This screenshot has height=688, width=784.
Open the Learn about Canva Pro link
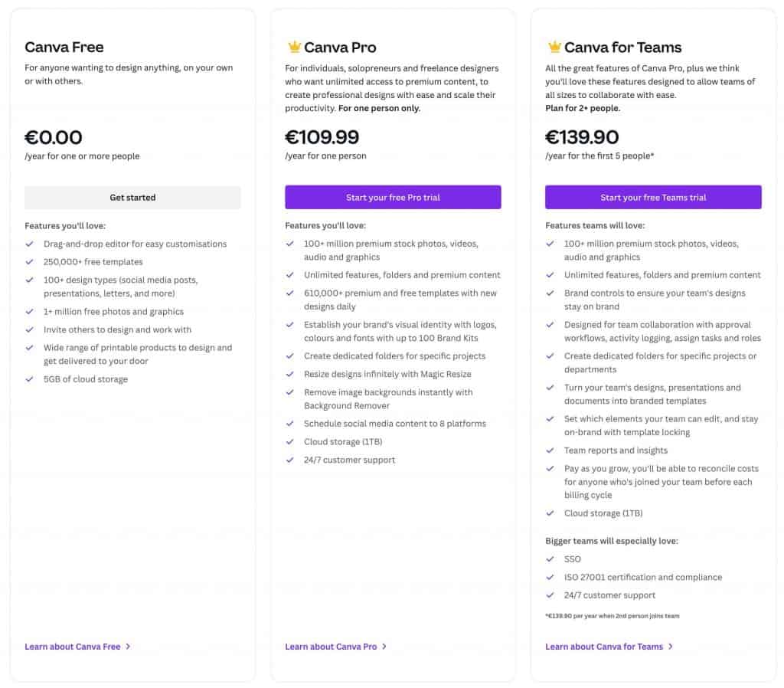point(331,646)
